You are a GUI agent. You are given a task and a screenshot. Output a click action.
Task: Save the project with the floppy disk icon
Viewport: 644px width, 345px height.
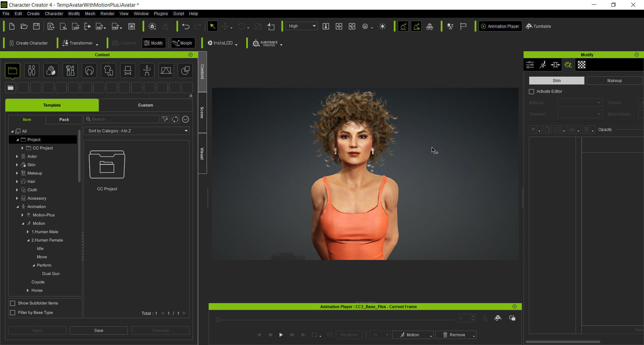pyautogui.click(x=37, y=26)
